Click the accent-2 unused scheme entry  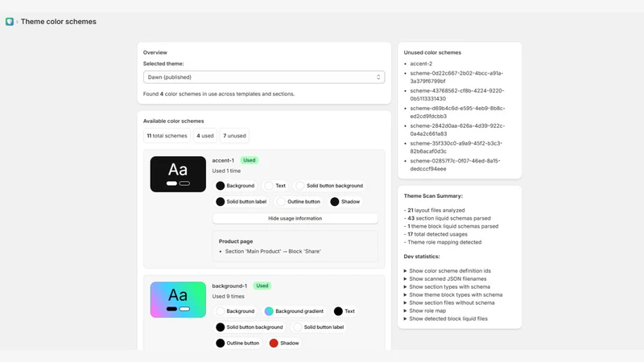pyautogui.click(x=421, y=64)
